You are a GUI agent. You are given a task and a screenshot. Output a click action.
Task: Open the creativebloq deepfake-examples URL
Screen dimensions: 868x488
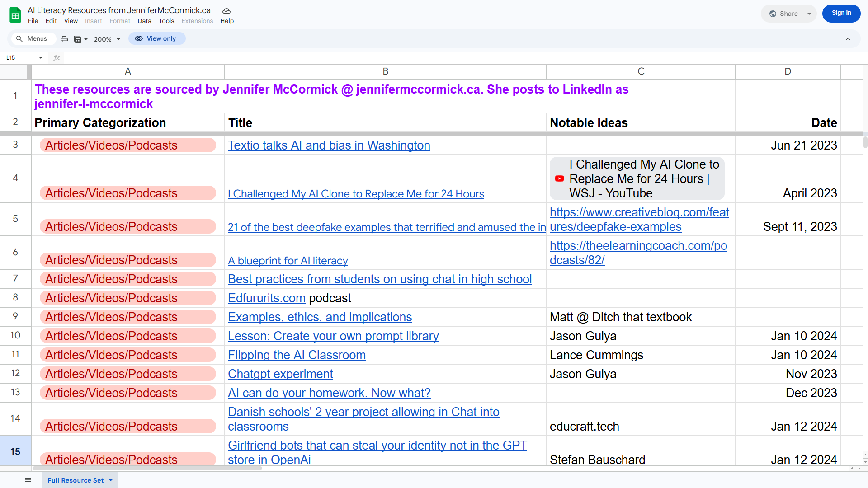pos(639,220)
